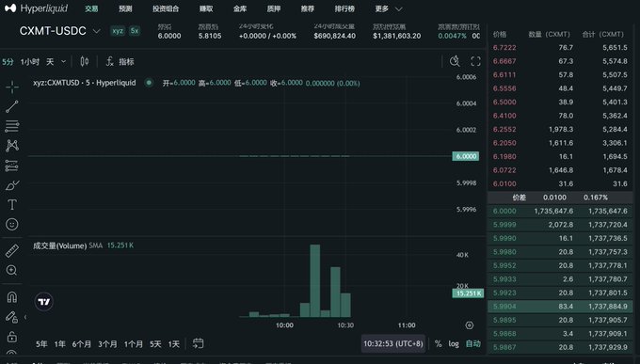Set chart range to 5年

[41, 344]
